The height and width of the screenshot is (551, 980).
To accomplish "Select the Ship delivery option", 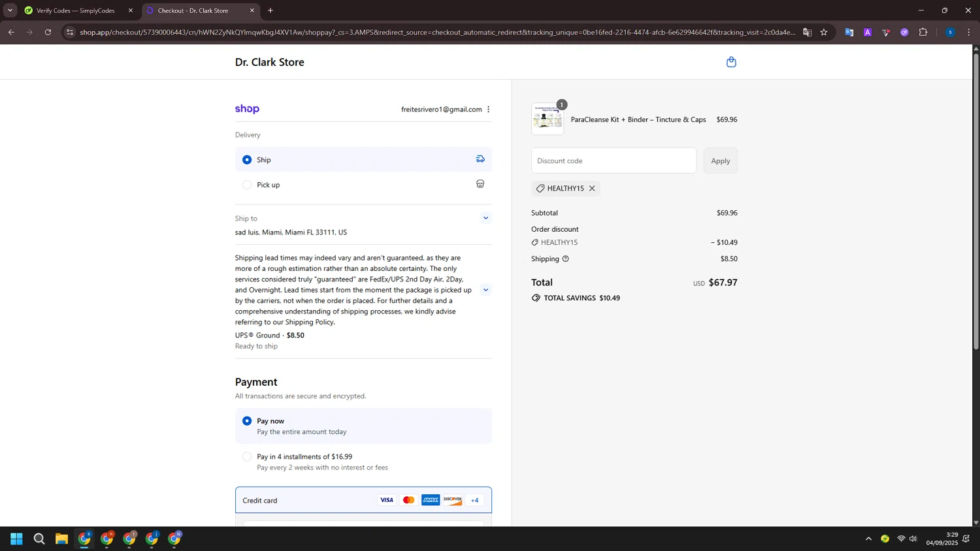I will click(247, 160).
